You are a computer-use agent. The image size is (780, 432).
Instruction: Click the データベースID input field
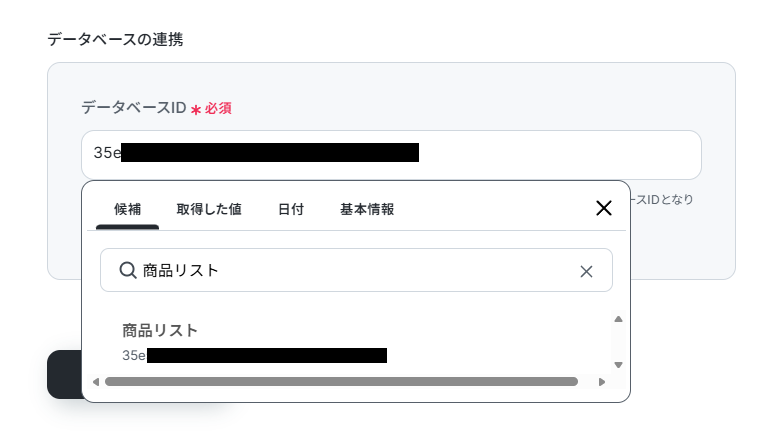(391, 155)
